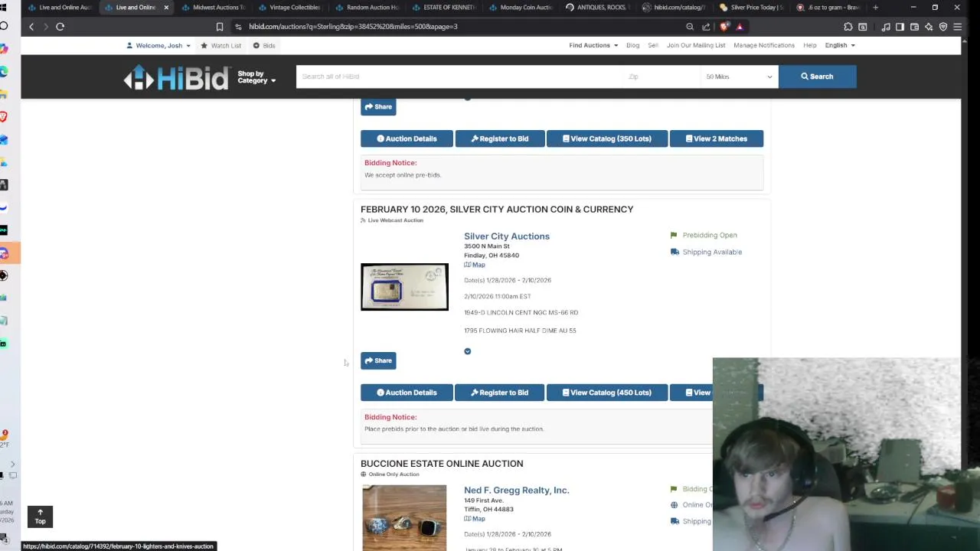Open the Watch List star link

click(220, 46)
